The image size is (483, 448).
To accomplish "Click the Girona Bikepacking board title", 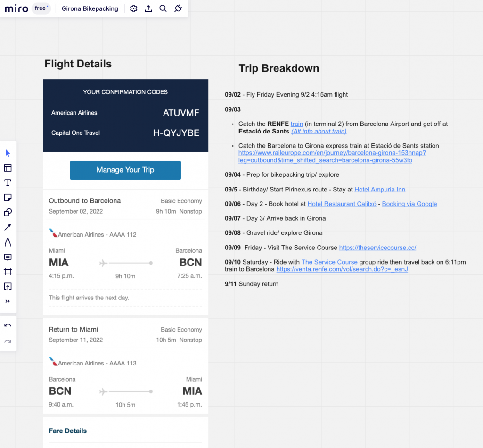I will (x=90, y=8).
